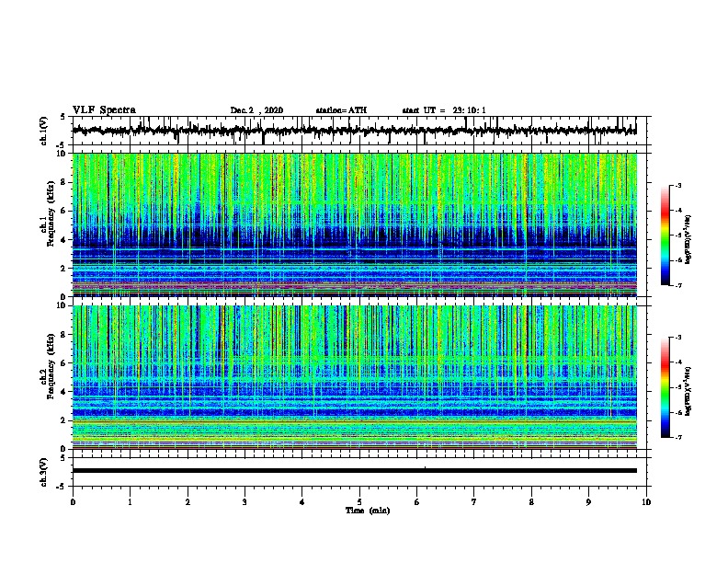
Task: Click the final time axis tick label "10"
Action: [x=646, y=501]
